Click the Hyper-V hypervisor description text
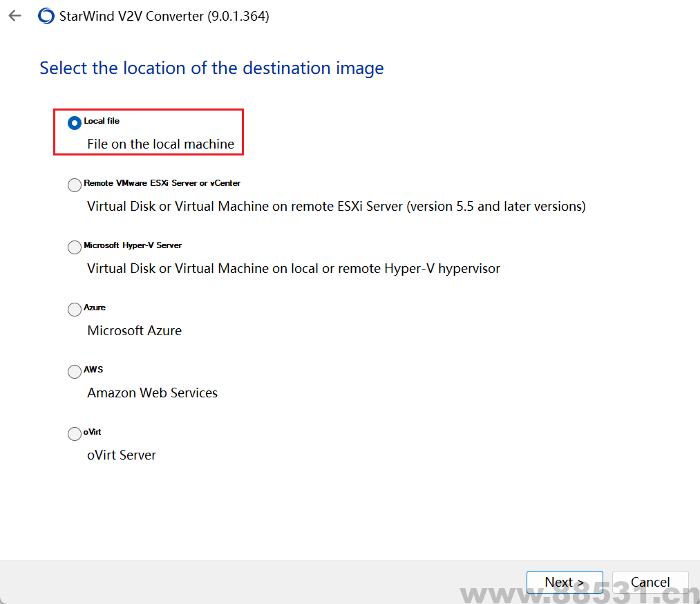Screen dimensions: 700x604 coord(293,269)
